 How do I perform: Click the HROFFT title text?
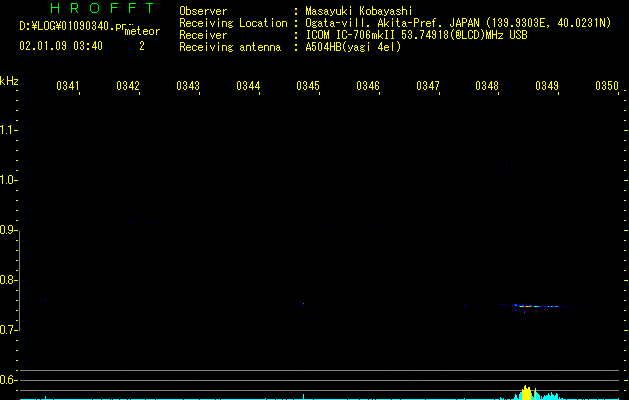(102, 8)
